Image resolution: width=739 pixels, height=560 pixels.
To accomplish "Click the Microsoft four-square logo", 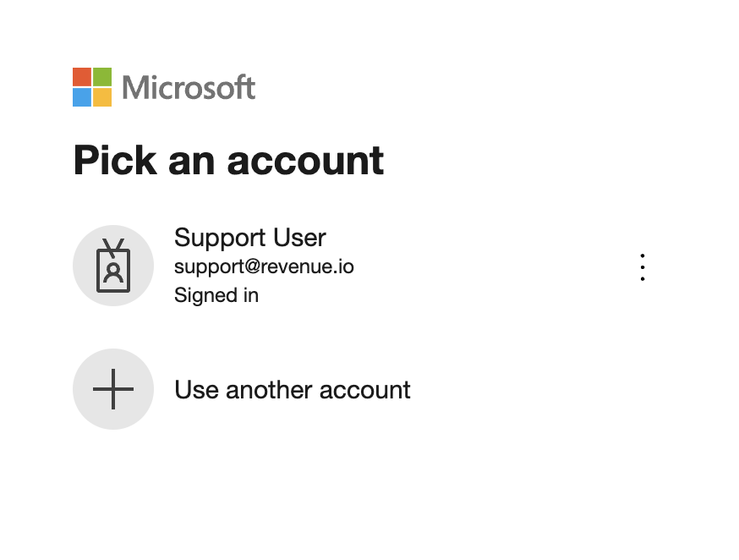I will tap(92, 87).
